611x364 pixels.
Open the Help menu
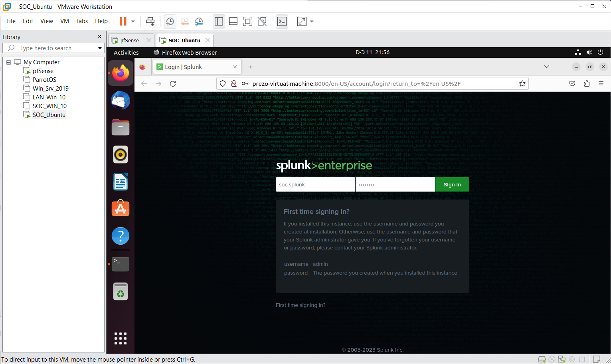(101, 21)
